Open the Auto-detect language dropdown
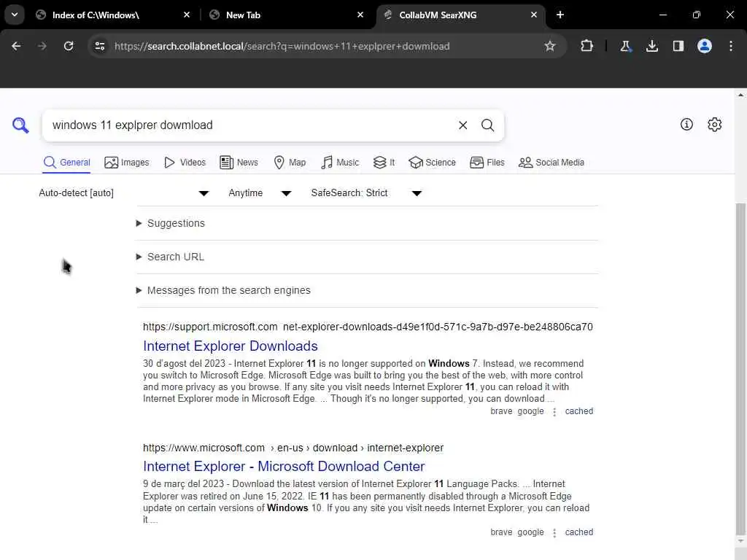The image size is (747, 560). coord(124,192)
